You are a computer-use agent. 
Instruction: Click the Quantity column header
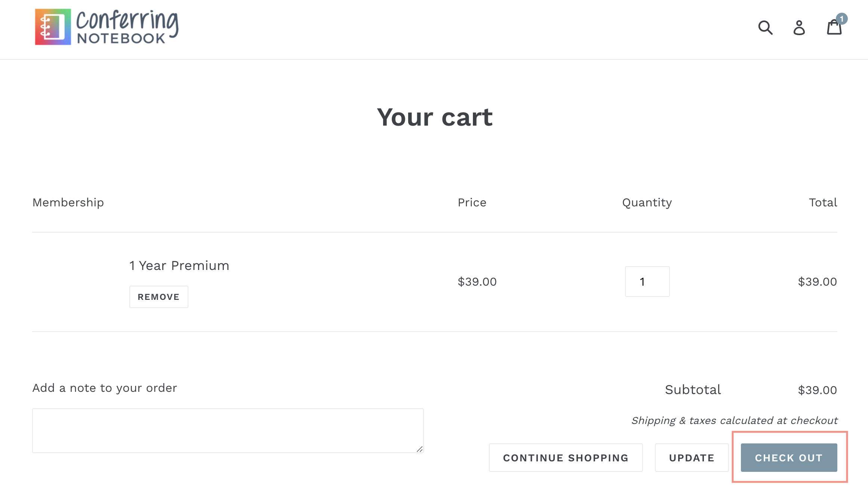(x=647, y=202)
